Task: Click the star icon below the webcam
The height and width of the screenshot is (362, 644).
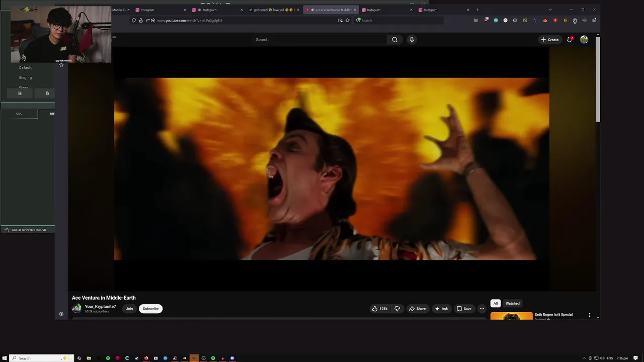Action: [x=61, y=65]
